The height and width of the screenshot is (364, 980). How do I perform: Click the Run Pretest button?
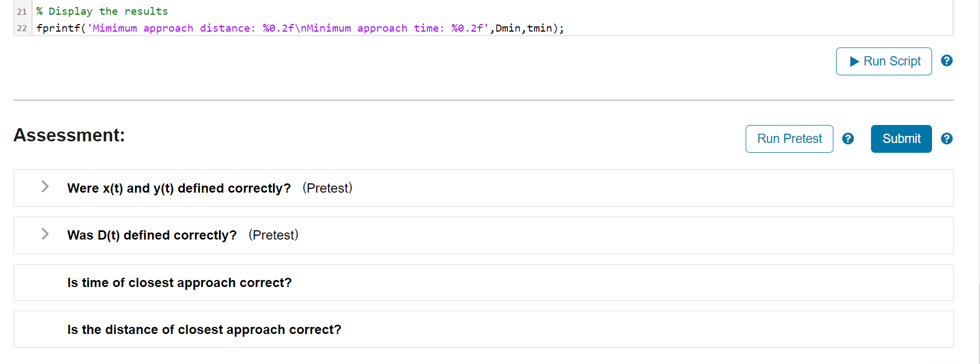click(789, 139)
